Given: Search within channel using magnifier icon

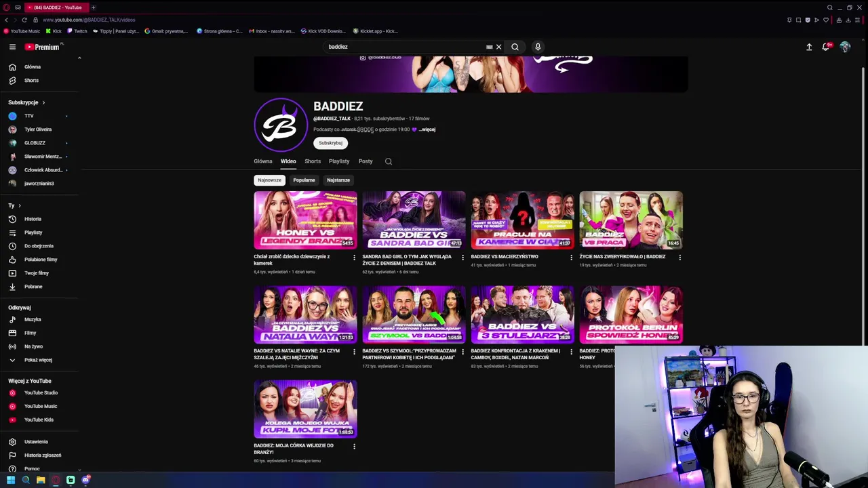Looking at the screenshot, I should [389, 161].
